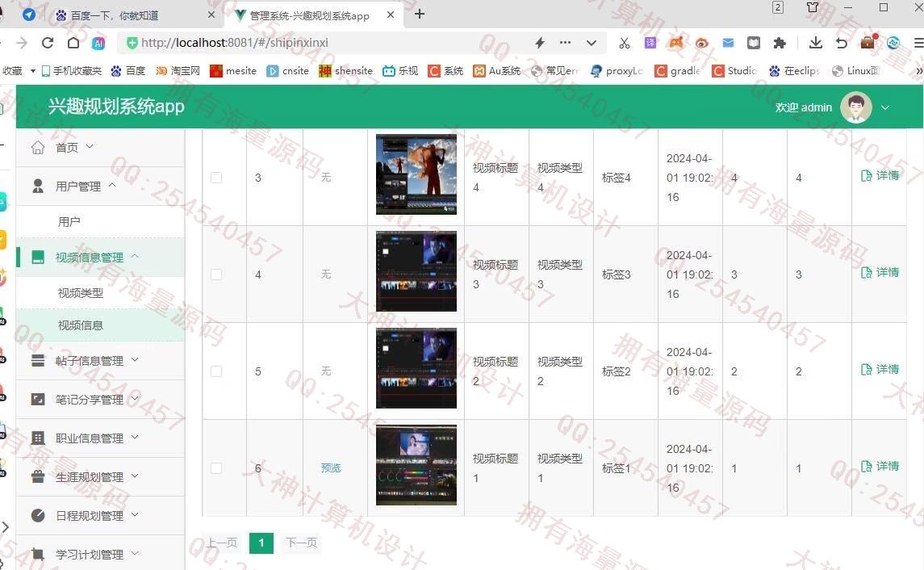Image resolution: width=924 pixels, height=570 pixels.
Task: Click the green icon beside 视频信息管理
Action: (38, 257)
